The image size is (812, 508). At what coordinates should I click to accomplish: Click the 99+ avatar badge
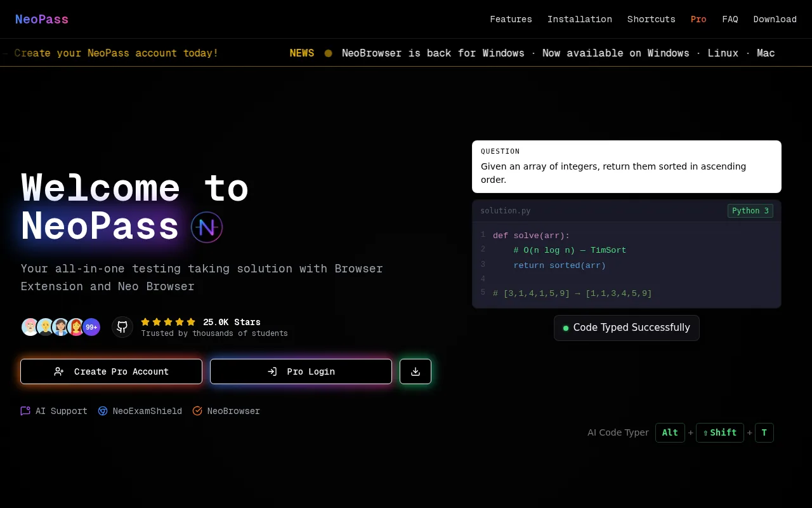point(91,327)
